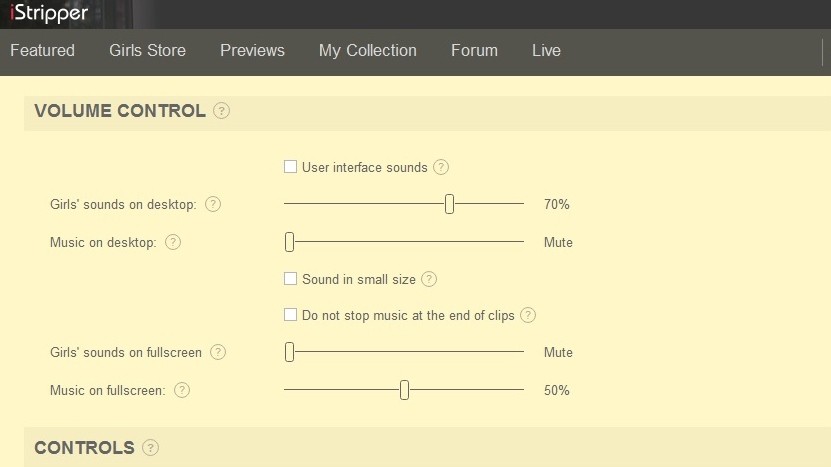Viewport: 831px width, 467px height.
Task: Visit the Forum tab
Action: [x=474, y=50]
